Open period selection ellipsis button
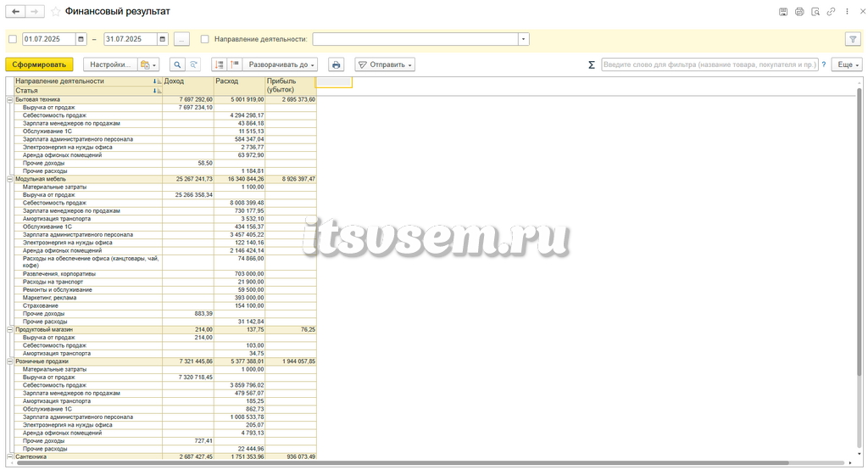Image resolution: width=868 pixels, height=470 pixels. pyautogui.click(x=181, y=39)
